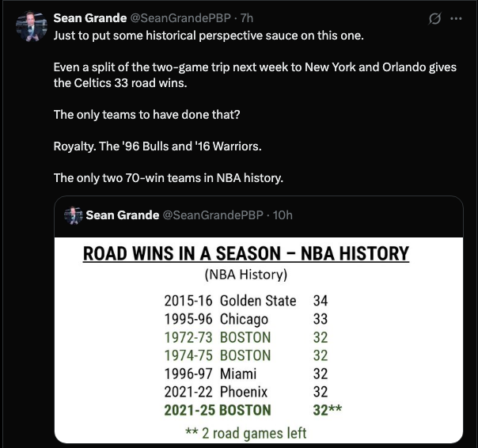Click the Grok explain-post icon
The image size is (478, 448).
(x=434, y=19)
